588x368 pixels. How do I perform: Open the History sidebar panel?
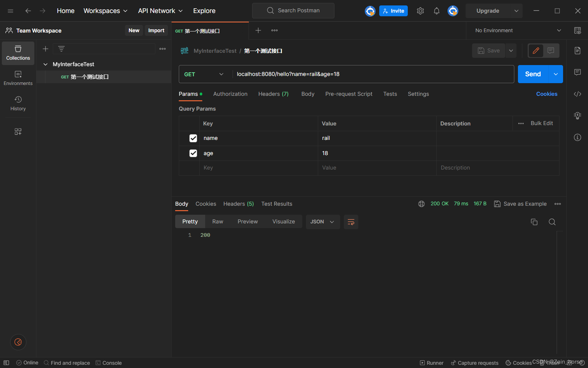(x=18, y=104)
